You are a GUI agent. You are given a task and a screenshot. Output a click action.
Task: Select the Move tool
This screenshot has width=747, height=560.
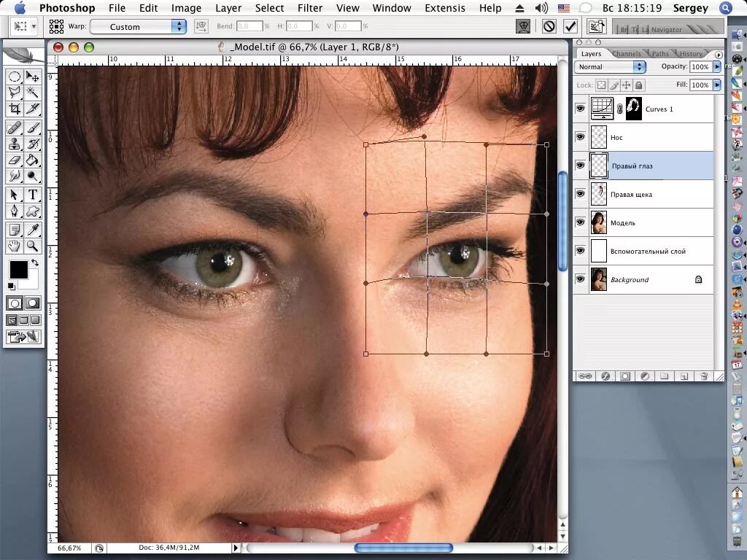pyautogui.click(x=32, y=76)
